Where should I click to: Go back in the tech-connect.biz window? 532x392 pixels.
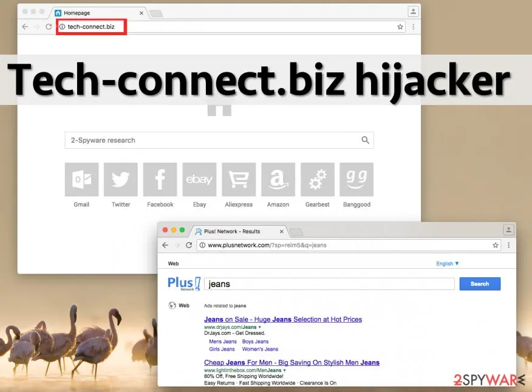coord(25,27)
